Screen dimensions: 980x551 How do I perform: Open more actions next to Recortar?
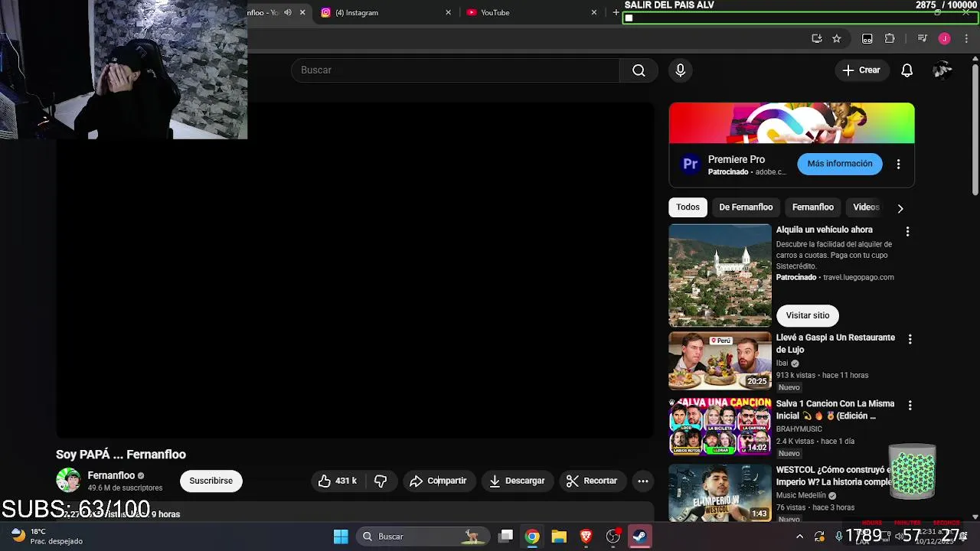(643, 481)
